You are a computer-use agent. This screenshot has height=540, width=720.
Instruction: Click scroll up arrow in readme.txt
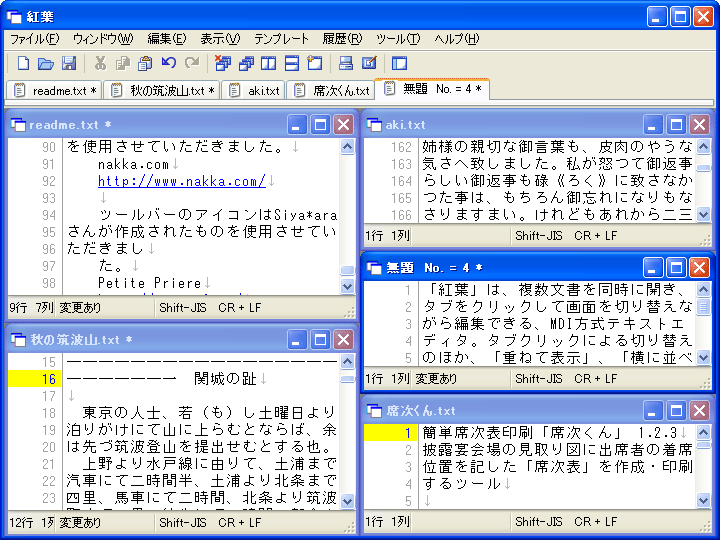click(348, 147)
